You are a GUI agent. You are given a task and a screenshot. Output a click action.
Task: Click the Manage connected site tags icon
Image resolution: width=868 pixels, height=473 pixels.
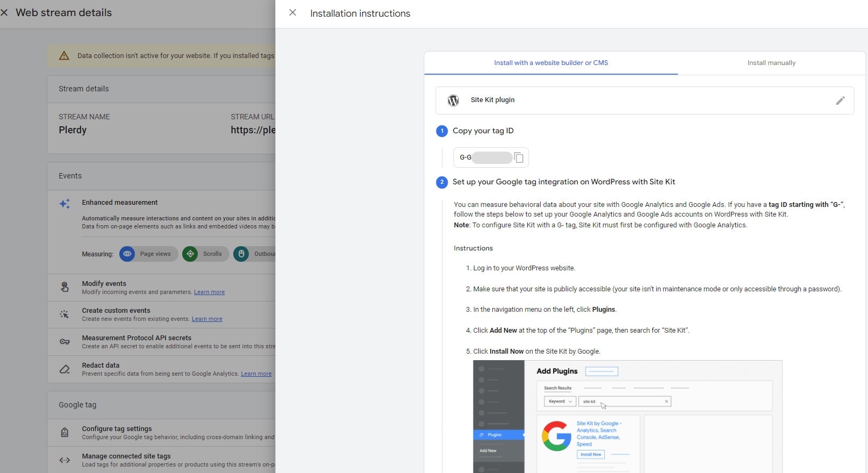tap(64, 460)
